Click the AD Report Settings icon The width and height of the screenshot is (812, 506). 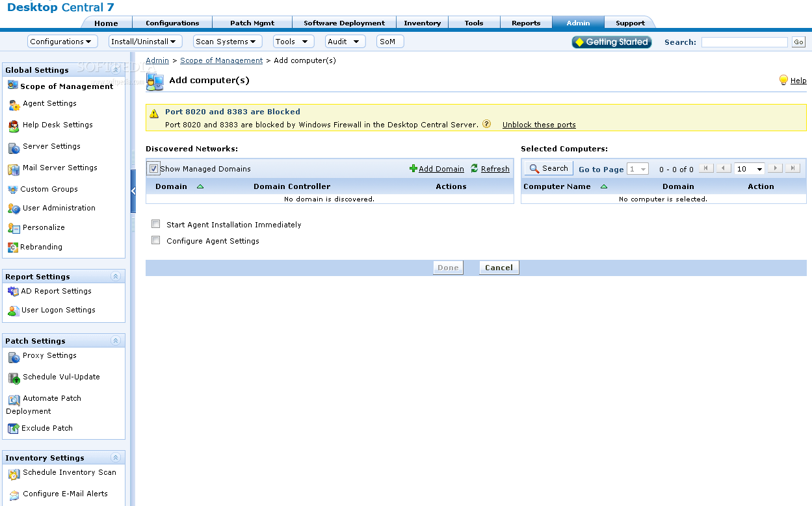tap(13, 292)
